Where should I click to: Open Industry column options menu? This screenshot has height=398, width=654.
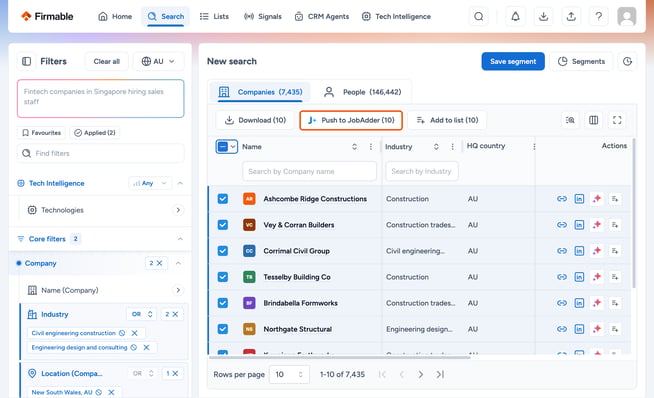click(x=453, y=146)
